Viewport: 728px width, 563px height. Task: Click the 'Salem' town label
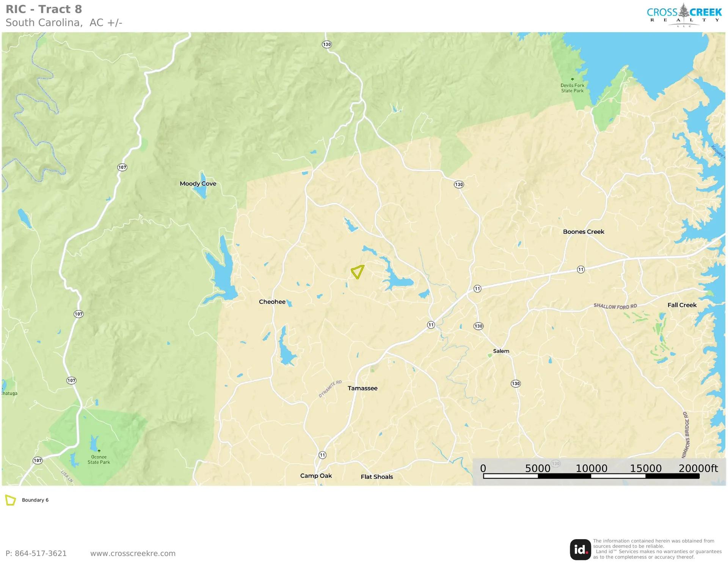pos(501,351)
